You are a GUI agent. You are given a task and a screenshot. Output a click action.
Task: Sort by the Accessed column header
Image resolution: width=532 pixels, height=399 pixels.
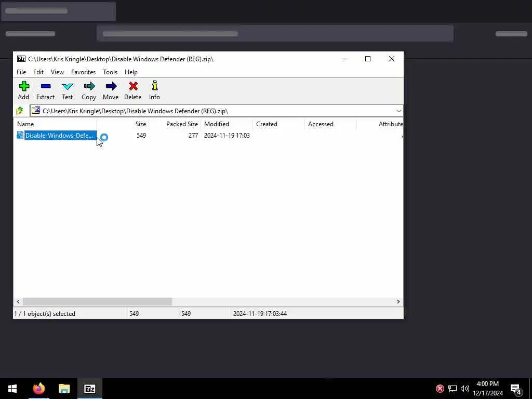330,124
